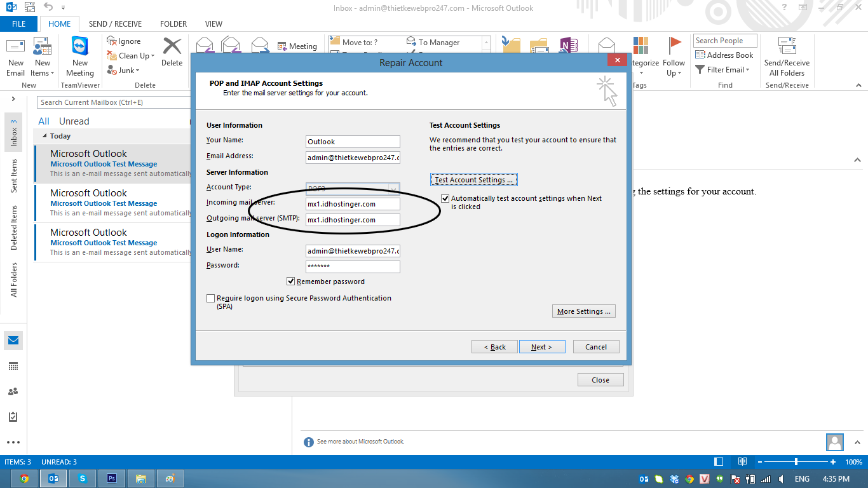Open the Sent Items folder
Viewport: 868px width, 488px height.
point(13,177)
